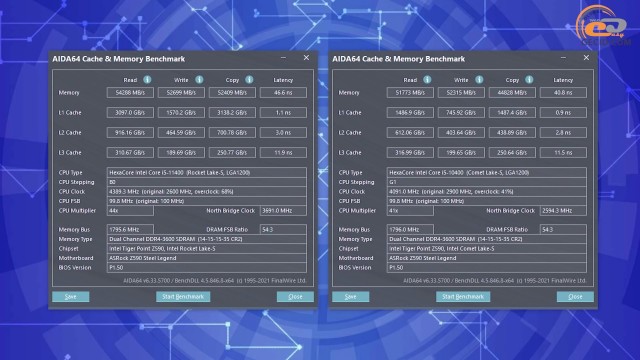Click Close button in the left window
This screenshot has height=360, width=640.
295,297
